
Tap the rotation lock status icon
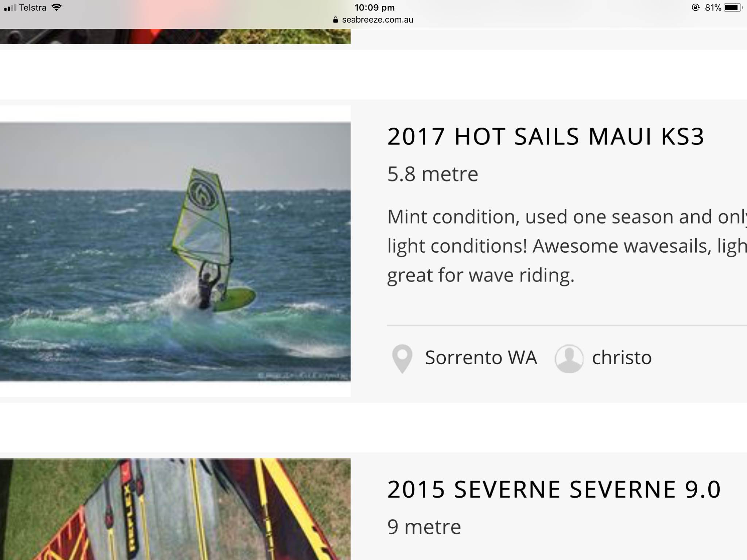click(696, 8)
